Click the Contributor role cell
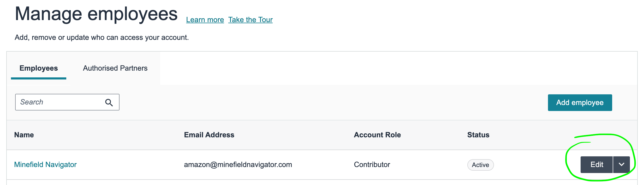The image size is (644, 185). [x=372, y=165]
